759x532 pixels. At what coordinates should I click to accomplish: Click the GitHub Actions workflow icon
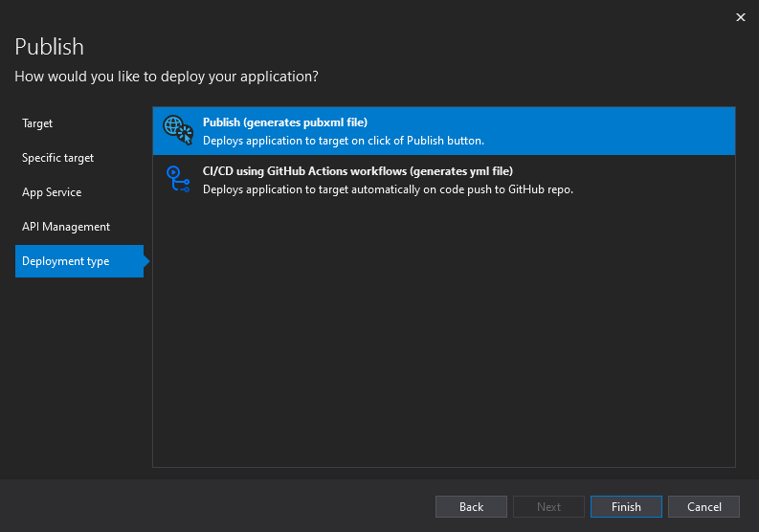[177, 179]
